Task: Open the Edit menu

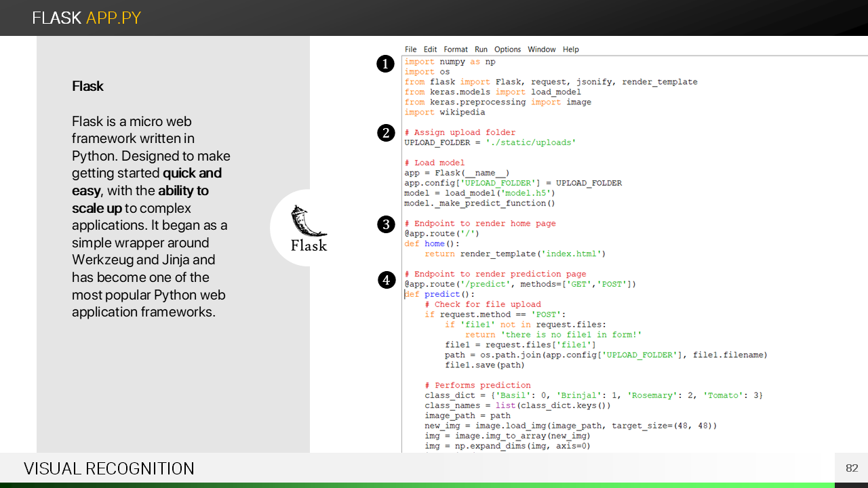Action: pos(430,49)
